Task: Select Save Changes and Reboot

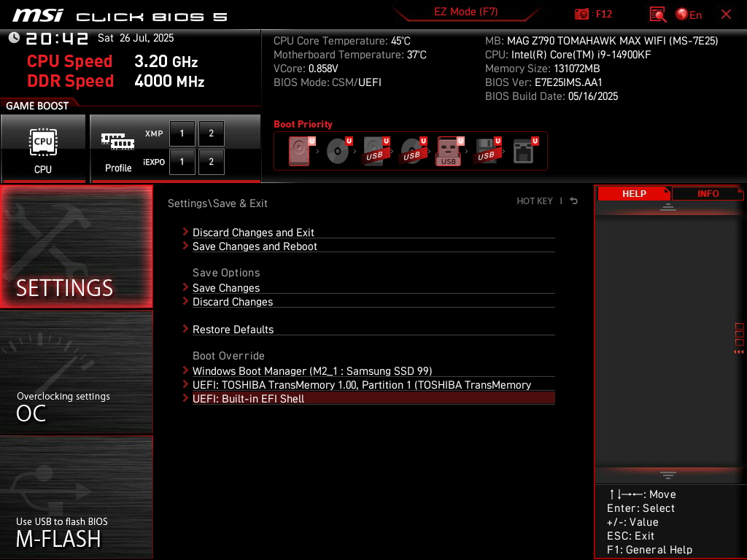Action: click(x=373, y=246)
